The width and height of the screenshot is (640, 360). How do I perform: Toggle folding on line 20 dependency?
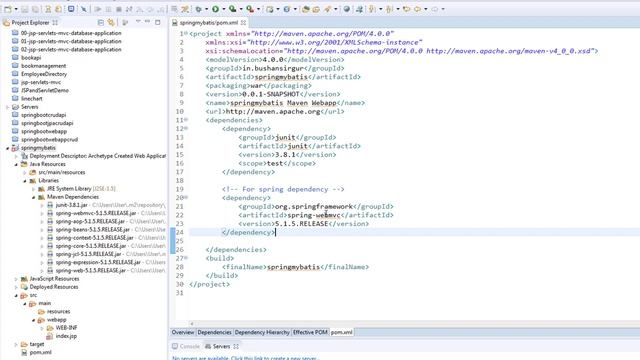pyautogui.click(x=186, y=198)
